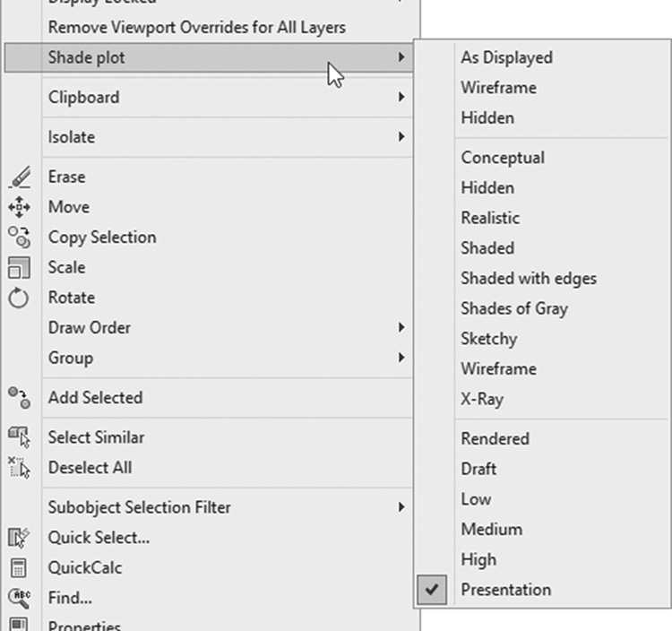Open the Isolate menu entry
This screenshot has height=631, width=672.
coord(209,137)
